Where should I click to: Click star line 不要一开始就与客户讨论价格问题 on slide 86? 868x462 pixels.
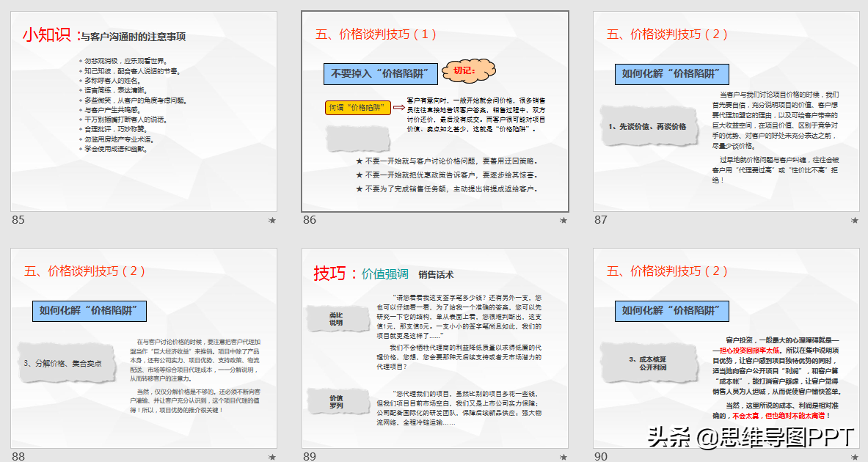coord(447,161)
